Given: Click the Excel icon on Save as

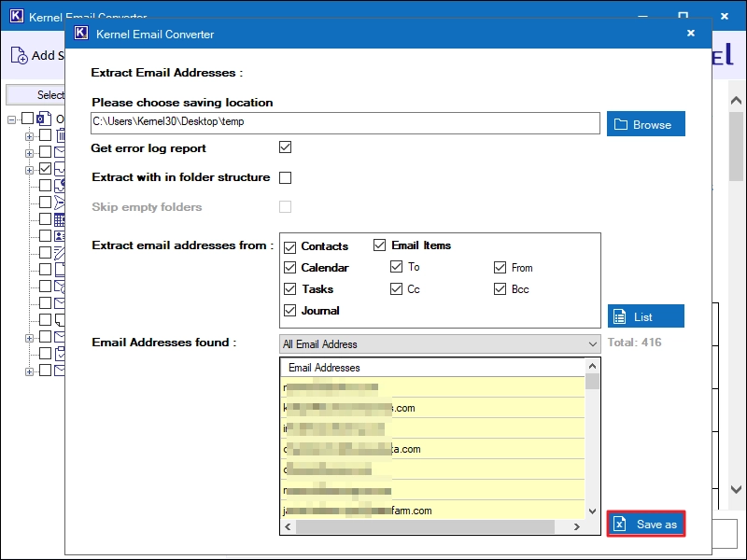Looking at the screenshot, I should pos(619,524).
